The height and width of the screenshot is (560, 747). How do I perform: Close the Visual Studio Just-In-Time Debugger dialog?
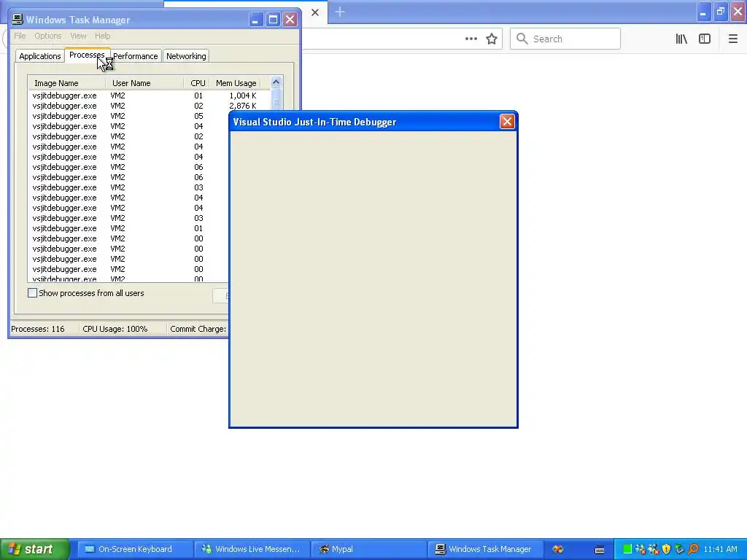click(x=507, y=122)
